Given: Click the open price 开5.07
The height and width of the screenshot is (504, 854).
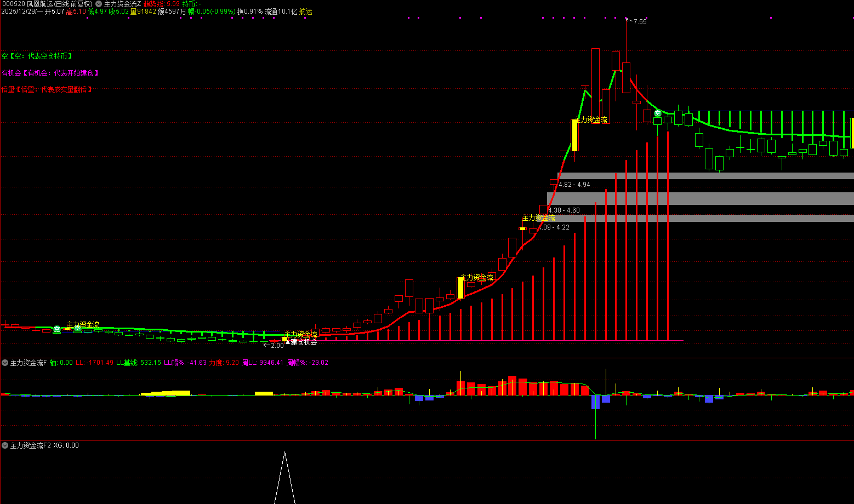Looking at the screenshot, I should pyautogui.click(x=54, y=12).
